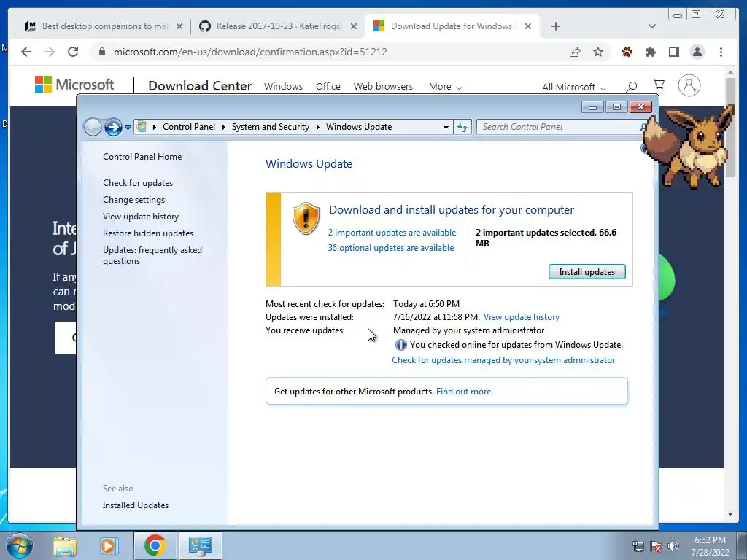Open the Microsoft shopping cart icon

click(659, 85)
